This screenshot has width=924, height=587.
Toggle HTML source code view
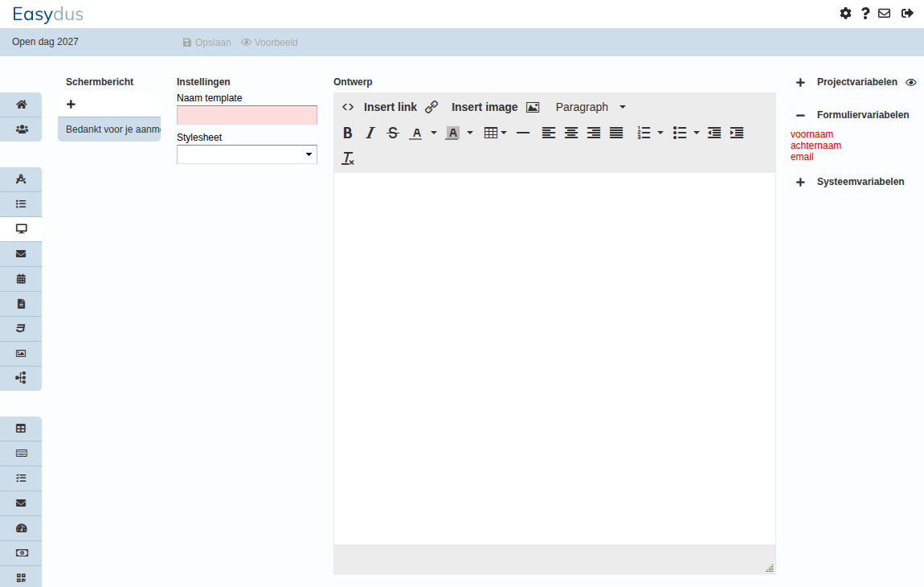pos(348,108)
